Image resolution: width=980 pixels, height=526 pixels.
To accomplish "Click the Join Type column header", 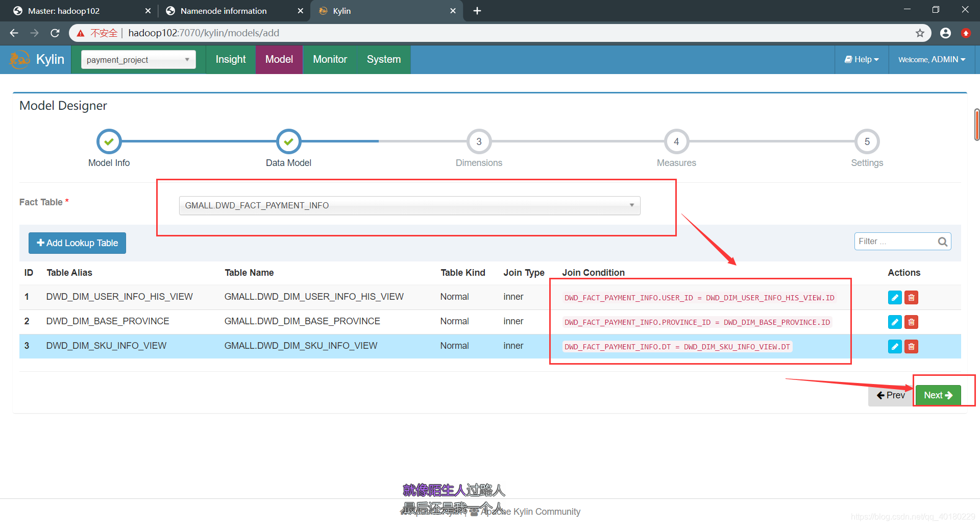I will click(524, 273).
